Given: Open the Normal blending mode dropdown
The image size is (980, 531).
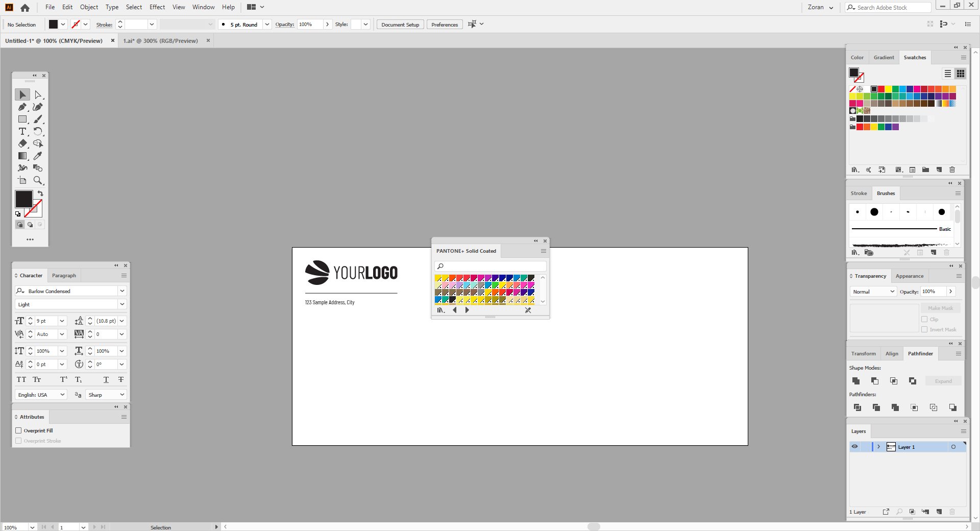Looking at the screenshot, I should point(873,292).
